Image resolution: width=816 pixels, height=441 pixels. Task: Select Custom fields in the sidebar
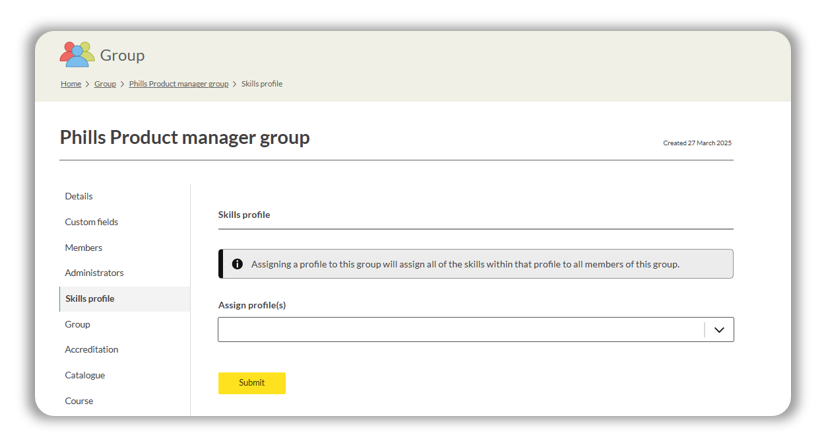(91, 222)
